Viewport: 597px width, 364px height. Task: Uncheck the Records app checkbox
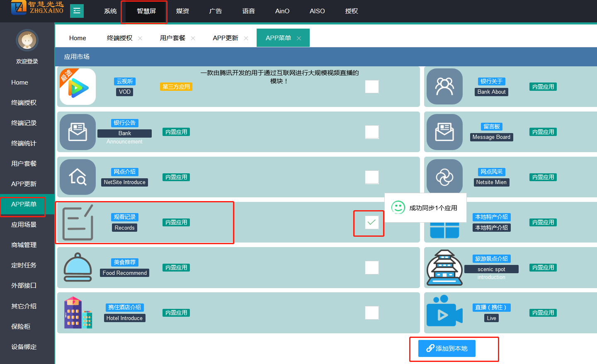(x=371, y=222)
